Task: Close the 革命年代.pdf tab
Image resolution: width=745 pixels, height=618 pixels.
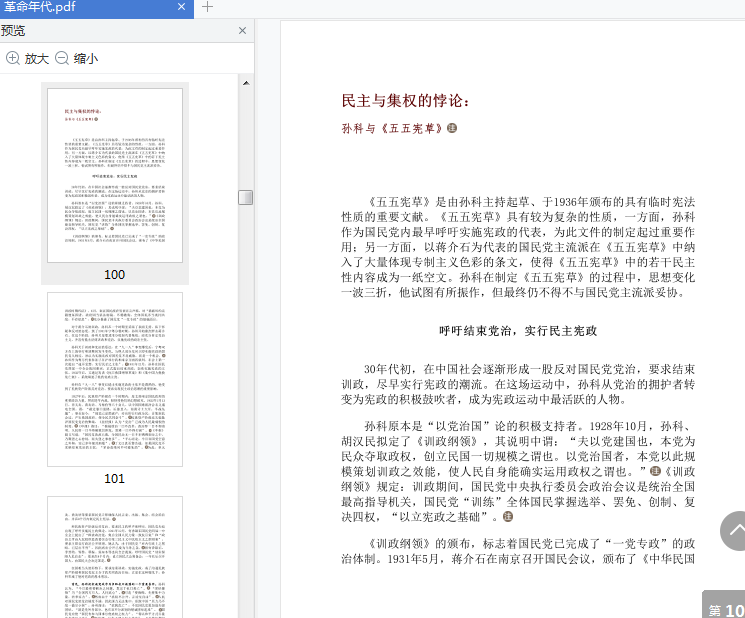Action: (181, 7)
